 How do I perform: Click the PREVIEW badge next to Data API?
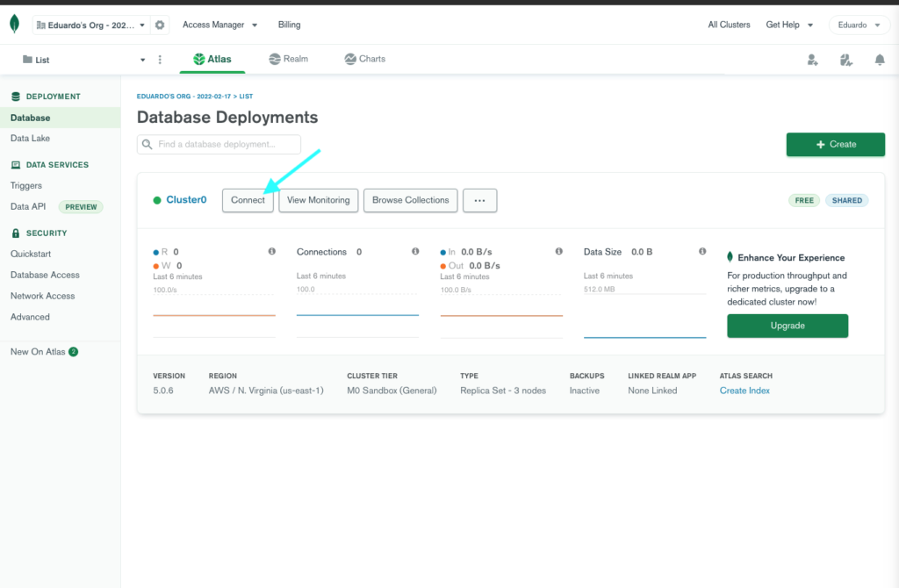point(81,207)
